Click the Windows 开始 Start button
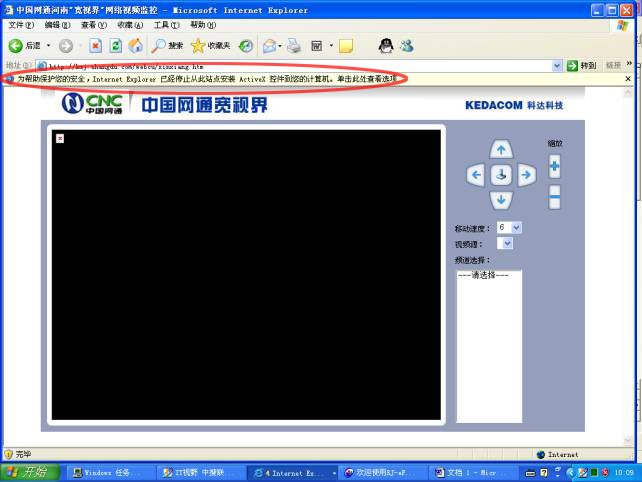The image size is (642, 482). [30, 471]
